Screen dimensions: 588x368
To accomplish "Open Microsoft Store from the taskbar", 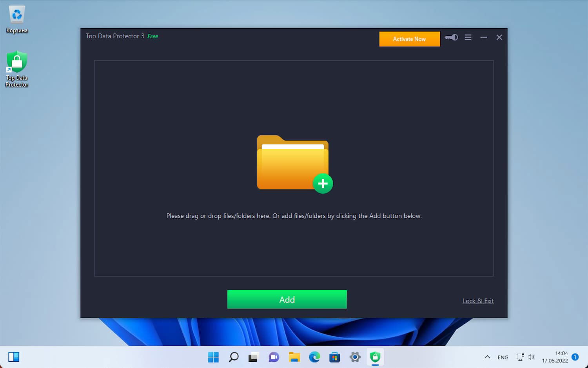I will [335, 357].
